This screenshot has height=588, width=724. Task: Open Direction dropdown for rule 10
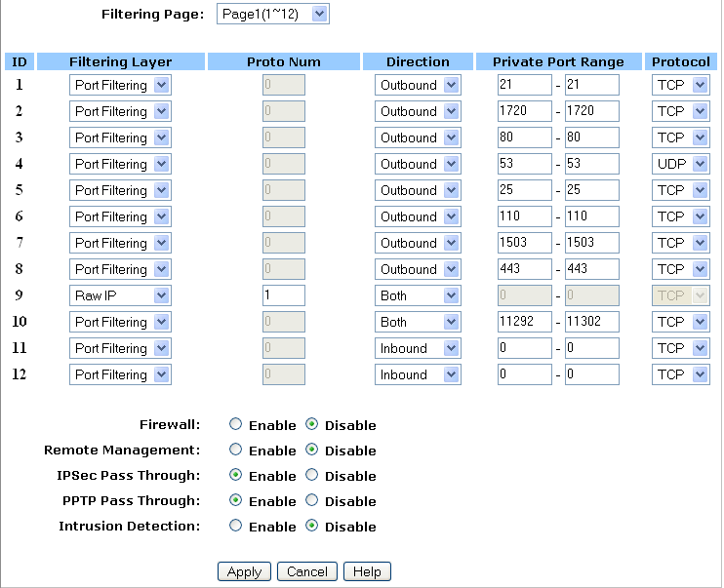[418, 322]
